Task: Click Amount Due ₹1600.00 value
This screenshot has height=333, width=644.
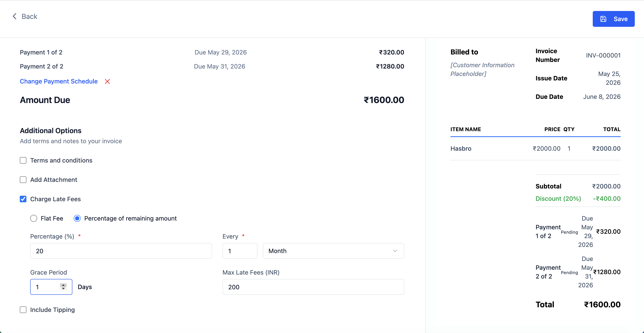Action: [384, 100]
